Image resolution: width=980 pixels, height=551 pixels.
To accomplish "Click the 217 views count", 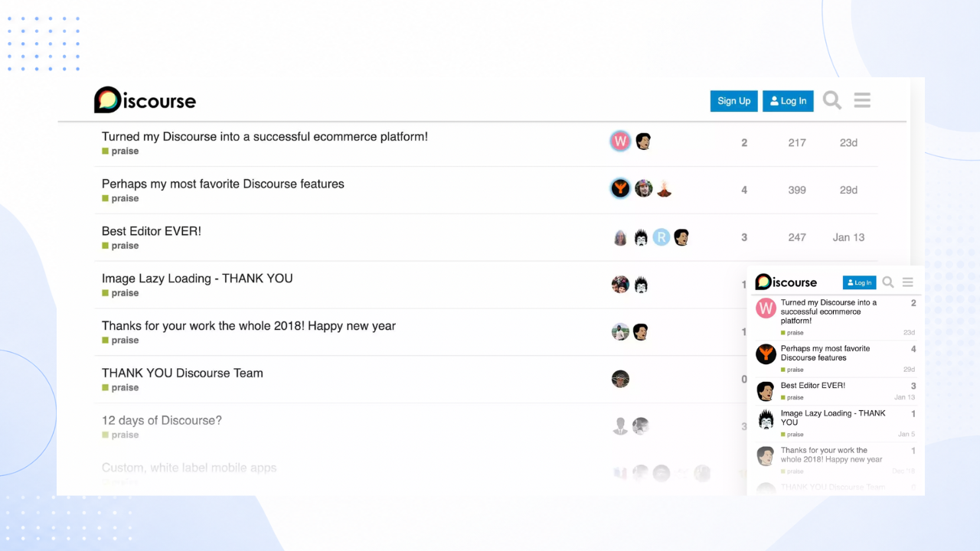I will click(x=797, y=143).
